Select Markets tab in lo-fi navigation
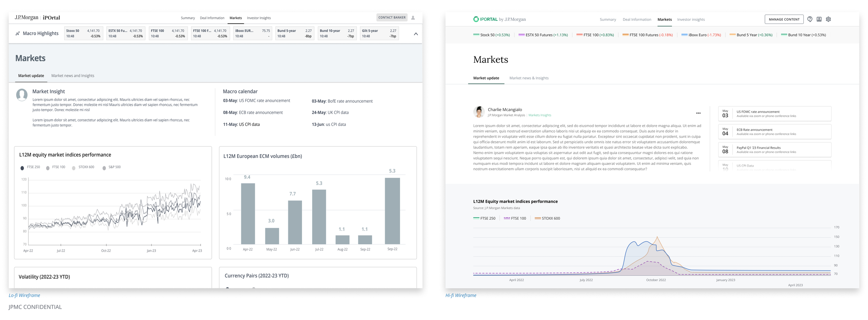 (235, 18)
